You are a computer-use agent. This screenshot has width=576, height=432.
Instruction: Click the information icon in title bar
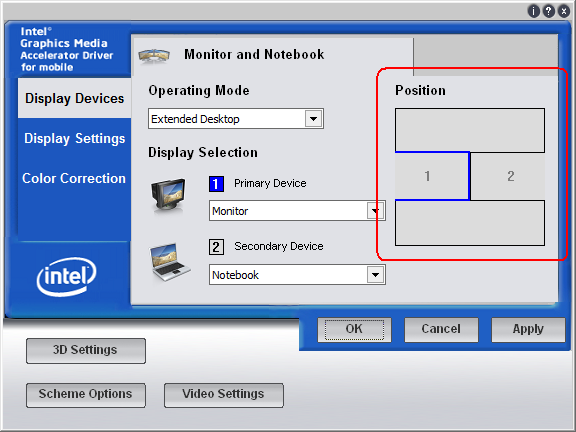pyautogui.click(x=533, y=11)
